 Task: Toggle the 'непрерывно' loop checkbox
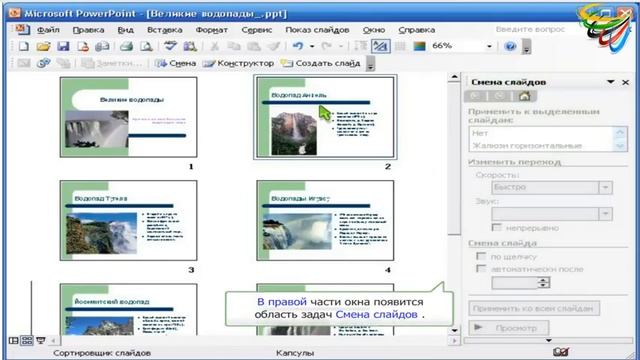[496, 227]
